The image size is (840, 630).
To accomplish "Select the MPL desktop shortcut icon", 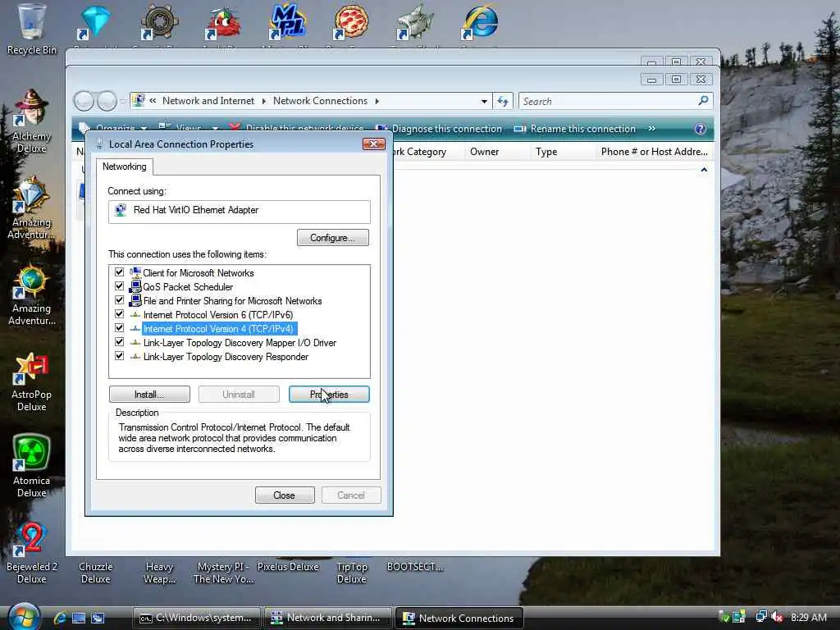I will click(x=286, y=22).
